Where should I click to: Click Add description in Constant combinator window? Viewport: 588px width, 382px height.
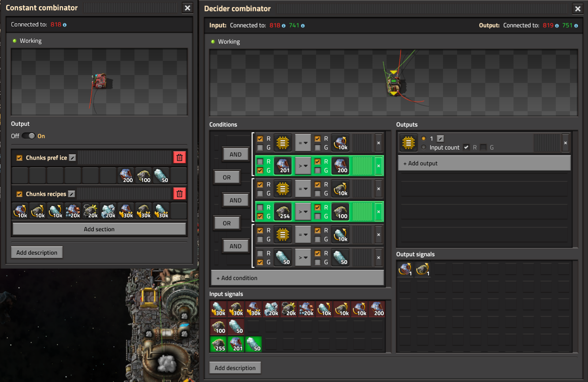(x=37, y=252)
